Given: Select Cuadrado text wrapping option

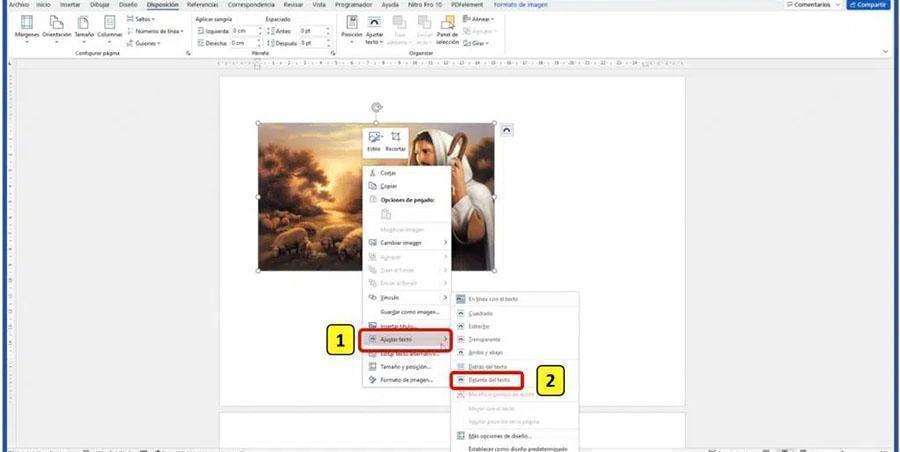Looking at the screenshot, I should (481, 313).
